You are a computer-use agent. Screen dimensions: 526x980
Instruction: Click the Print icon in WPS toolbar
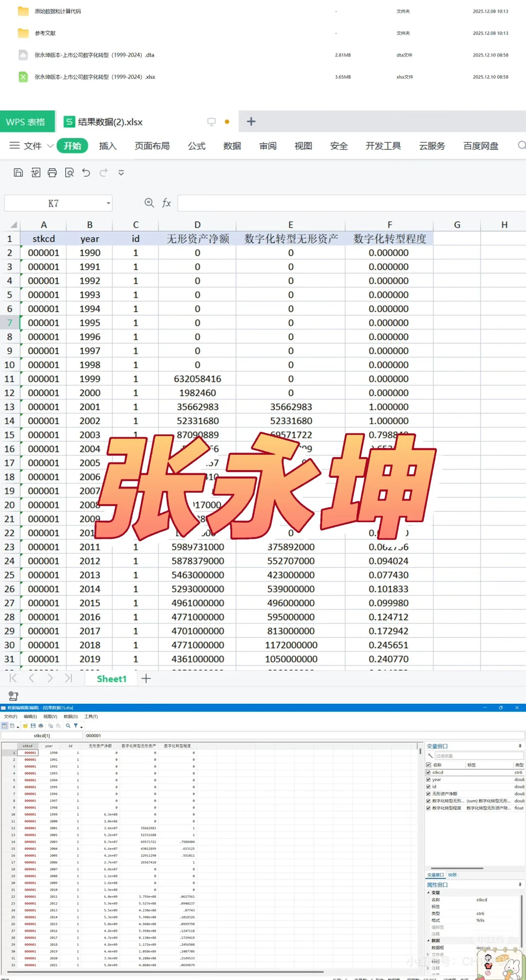click(x=52, y=172)
